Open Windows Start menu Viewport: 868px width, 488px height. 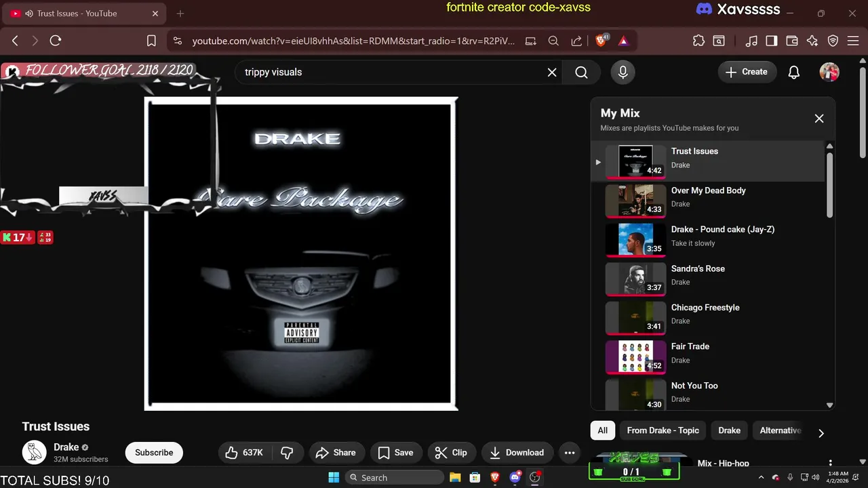[334, 477]
